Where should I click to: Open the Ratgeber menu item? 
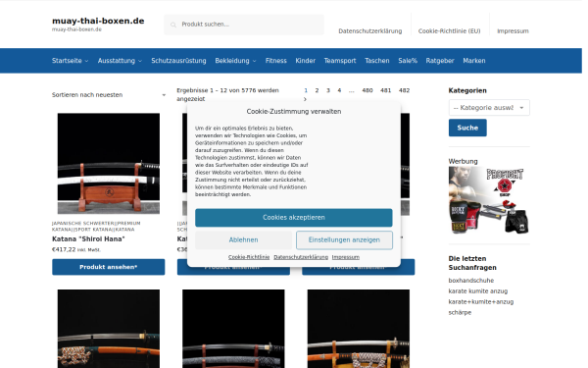[x=440, y=61]
